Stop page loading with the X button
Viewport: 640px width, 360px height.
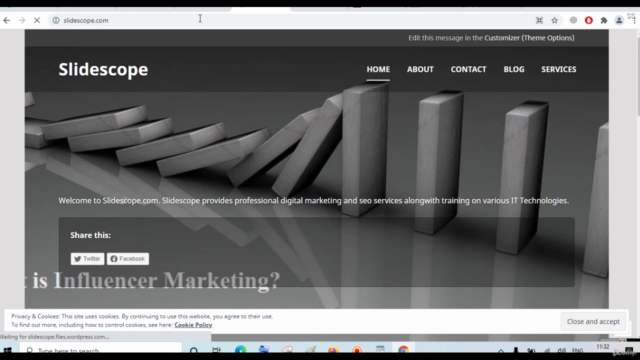(37, 20)
